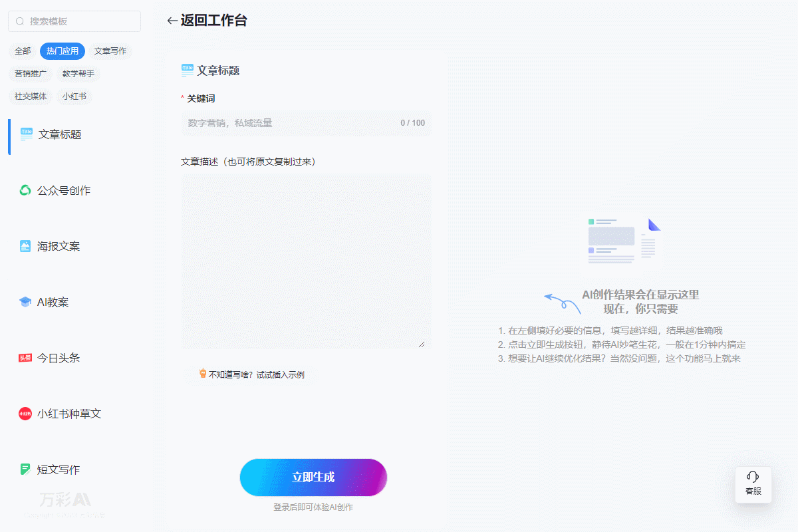Select the 热门应用 category tab
The image size is (798, 532).
(x=63, y=51)
